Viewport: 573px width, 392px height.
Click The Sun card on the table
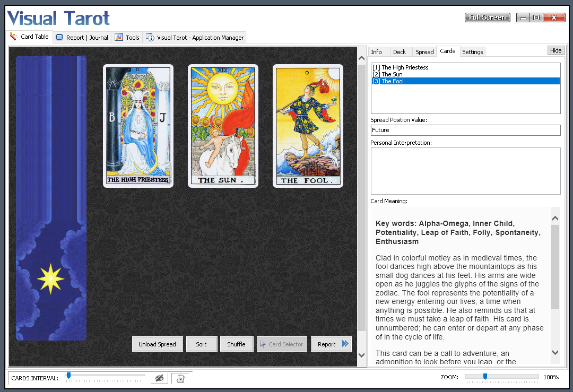coord(223,126)
